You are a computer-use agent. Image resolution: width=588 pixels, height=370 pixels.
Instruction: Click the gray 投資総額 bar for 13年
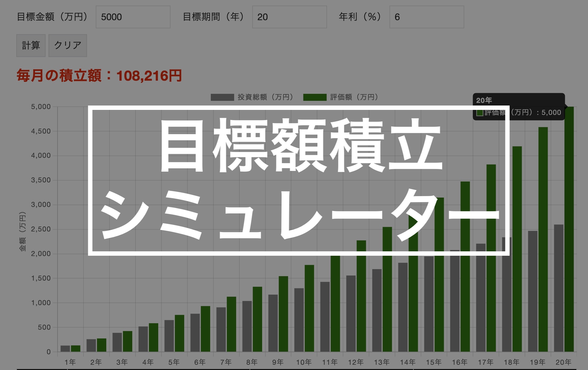(377, 310)
